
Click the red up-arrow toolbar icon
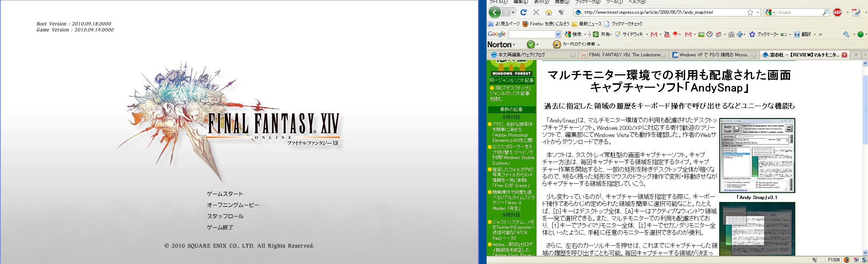point(675,34)
